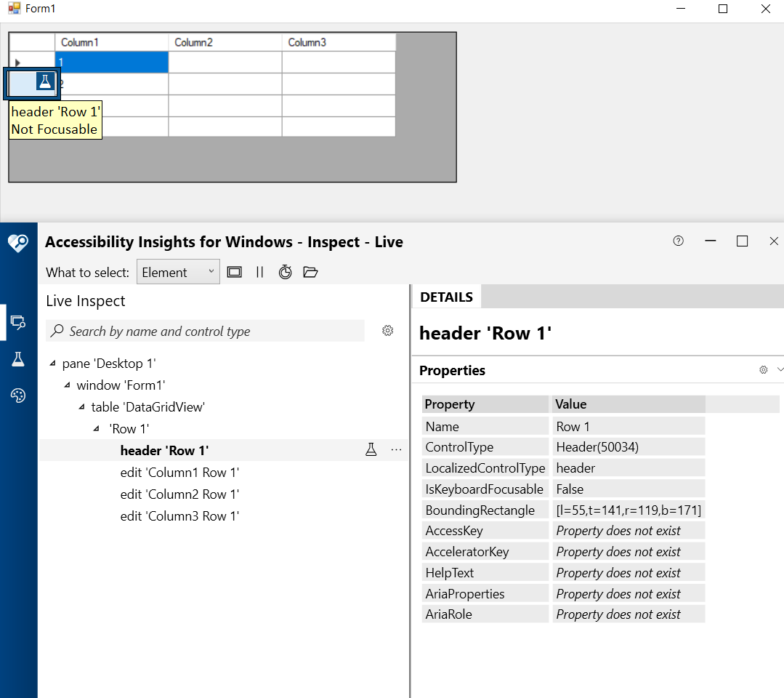Viewport: 784px width, 698px height.
Task: Collapse the 'Row 1' tree node
Action: click(x=96, y=429)
